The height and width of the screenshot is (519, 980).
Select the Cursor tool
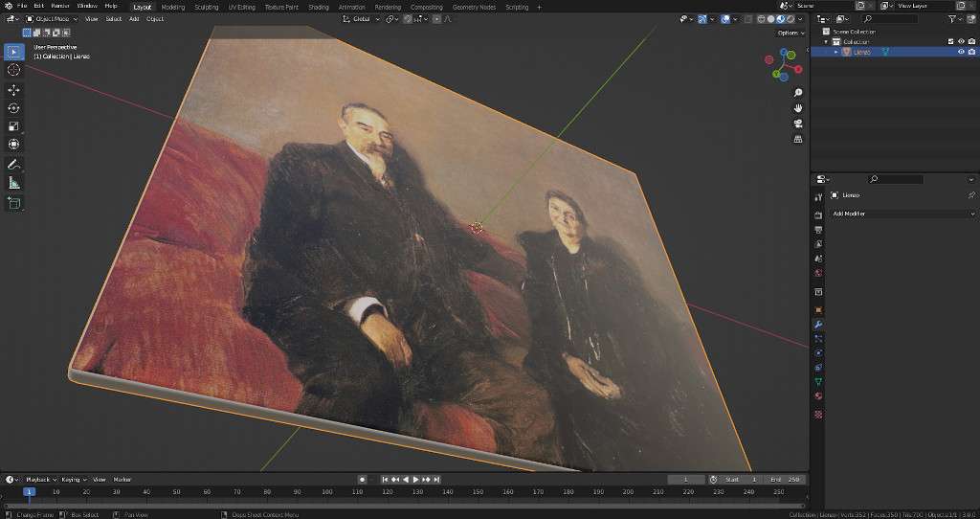[x=13, y=70]
